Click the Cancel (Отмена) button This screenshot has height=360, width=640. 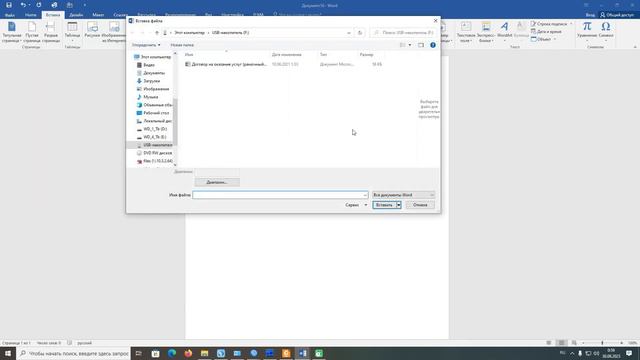click(x=420, y=205)
